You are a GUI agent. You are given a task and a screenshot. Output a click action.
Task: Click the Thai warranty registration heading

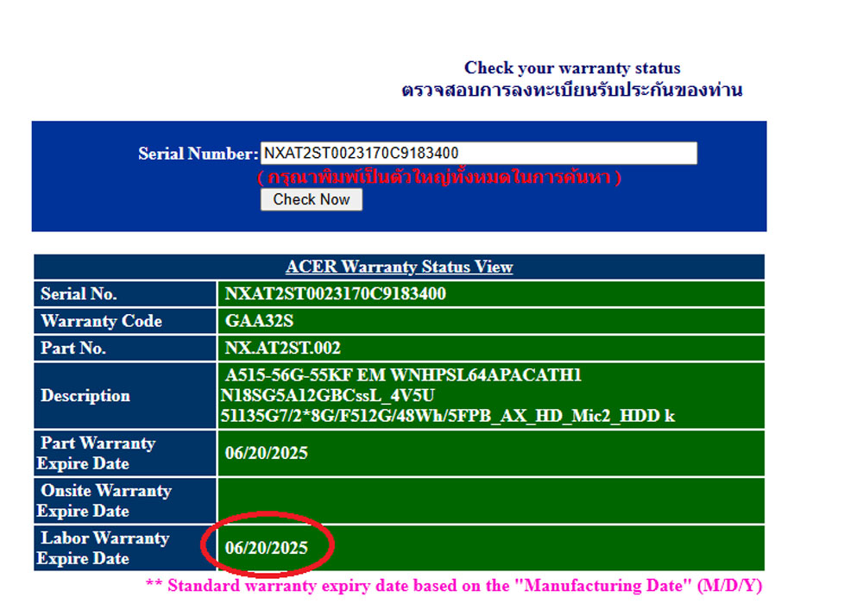tap(572, 90)
